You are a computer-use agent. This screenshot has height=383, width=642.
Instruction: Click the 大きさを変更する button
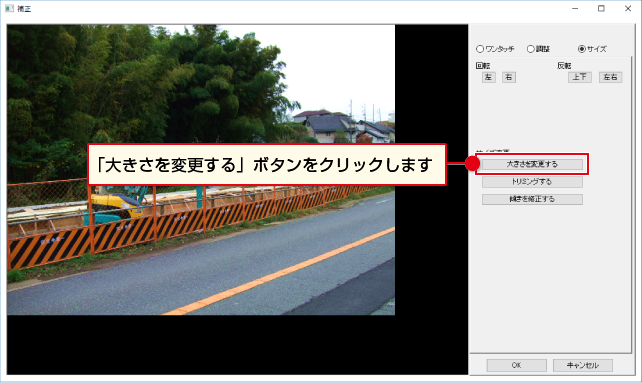click(532, 164)
